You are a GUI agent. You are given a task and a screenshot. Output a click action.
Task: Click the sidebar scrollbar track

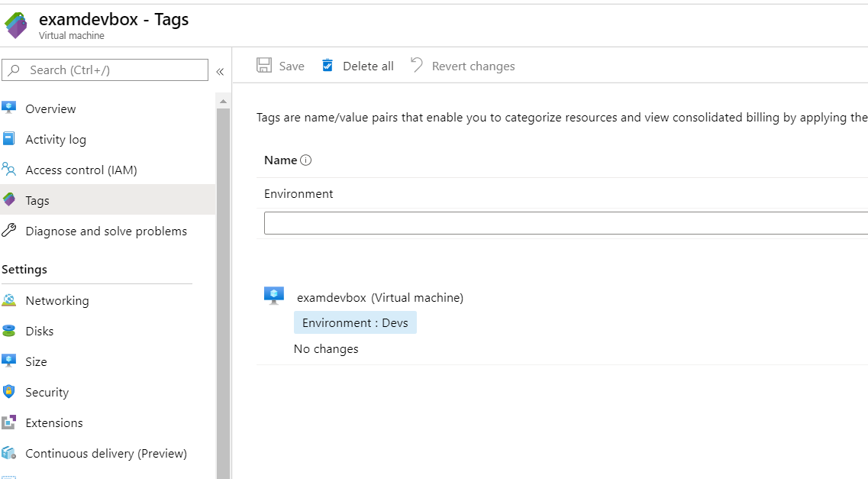[x=223, y=293]
